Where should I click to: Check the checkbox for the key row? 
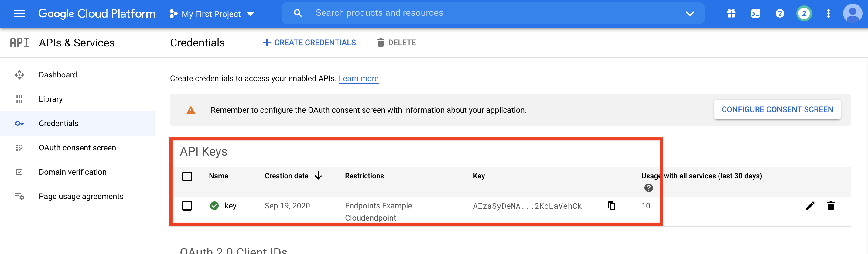(187, 205)
